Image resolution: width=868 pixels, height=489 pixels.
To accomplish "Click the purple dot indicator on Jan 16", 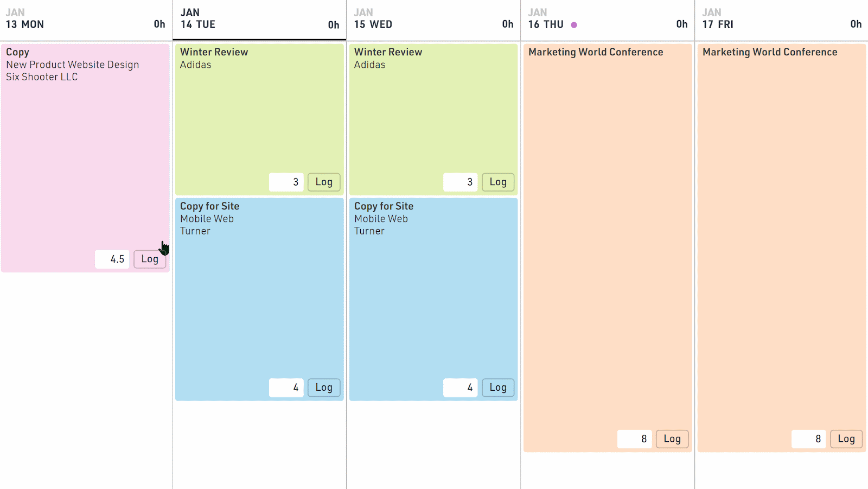I will pyautogui.click(x=575, y=25).
